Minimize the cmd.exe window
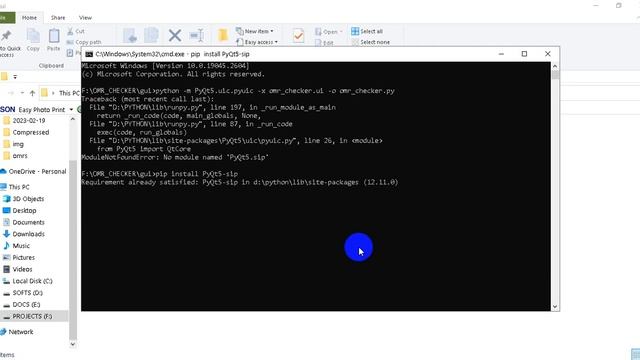This screenshot has height=360, width=640. point(501,54)
